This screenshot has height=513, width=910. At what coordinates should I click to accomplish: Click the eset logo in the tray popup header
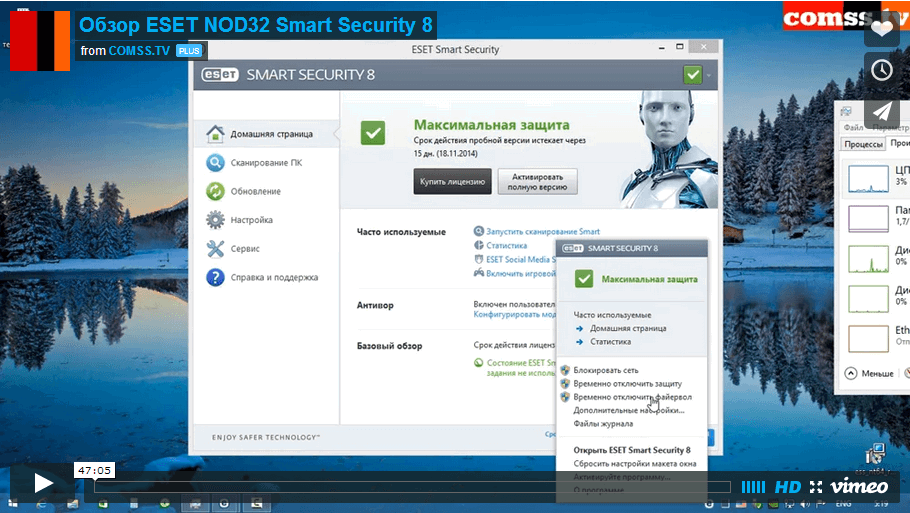coord(572,248)
